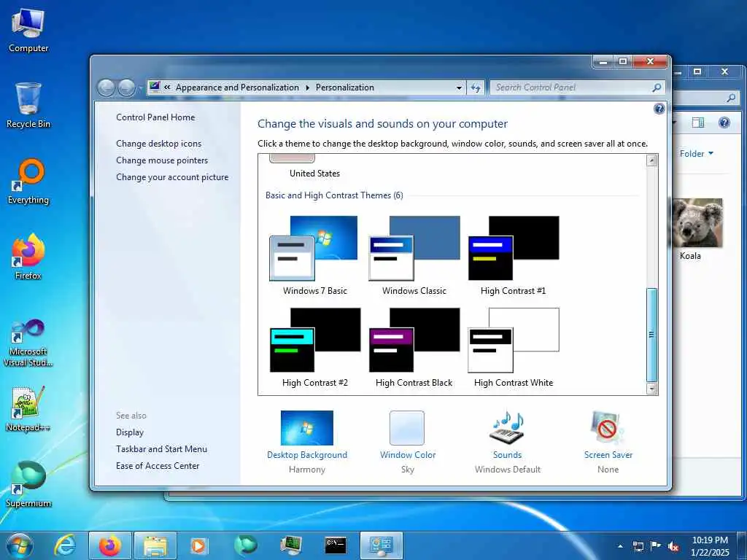The image size is (747, 560).
Task: Show hidden tray icons arrow
Action: (x=620, y=546)
